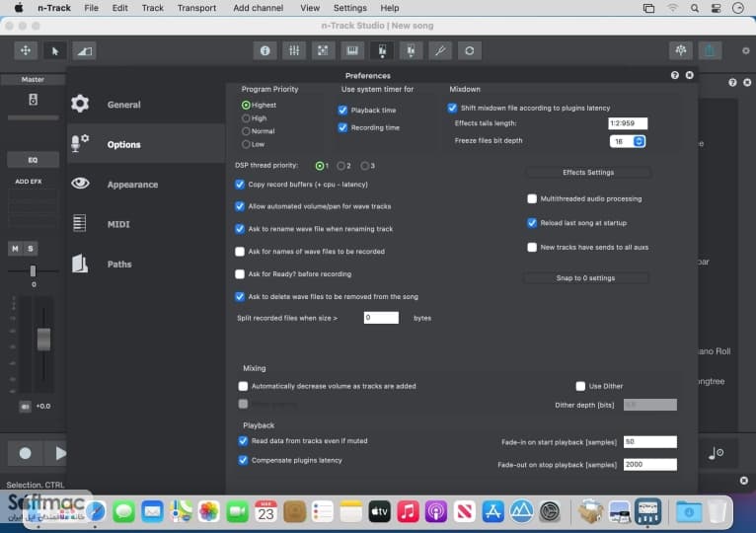
Task: Open the Settings menu
Action: click(350, 8)
